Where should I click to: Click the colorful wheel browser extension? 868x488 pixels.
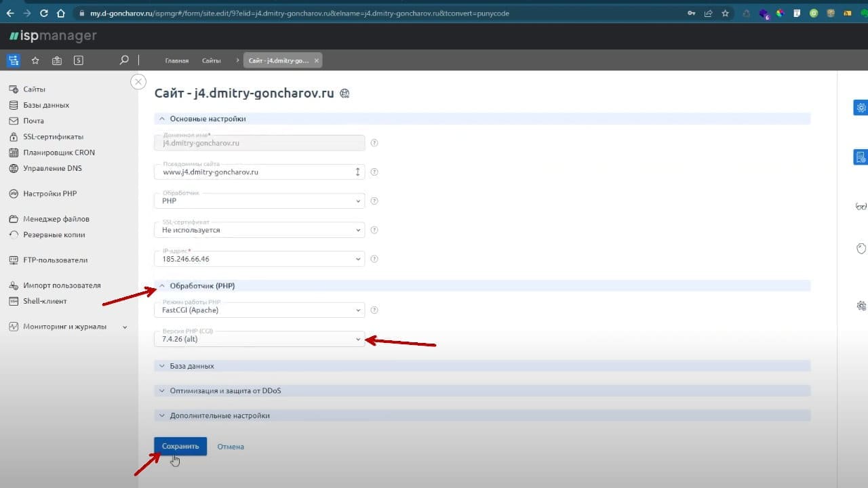780,13
